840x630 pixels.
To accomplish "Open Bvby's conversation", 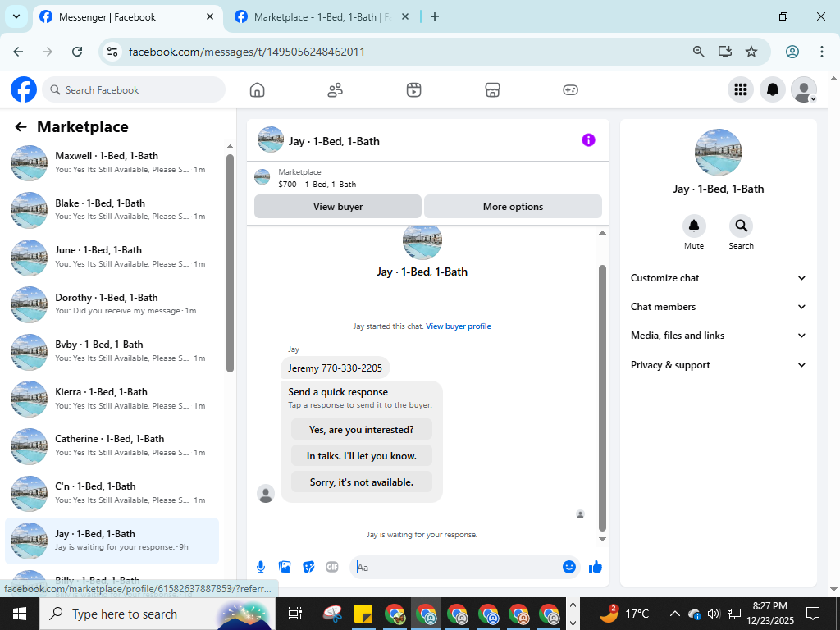I will pos(112,351).
